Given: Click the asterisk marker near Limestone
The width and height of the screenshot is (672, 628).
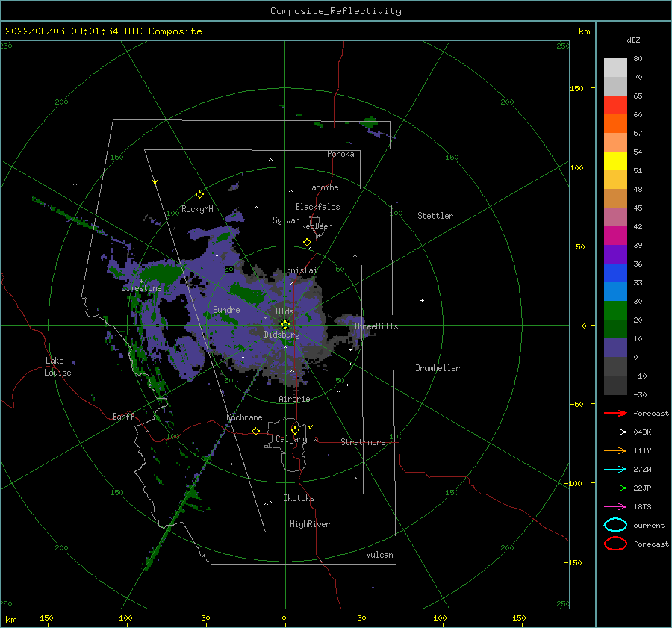Looking at the screenshot, I should click(141, 282).
